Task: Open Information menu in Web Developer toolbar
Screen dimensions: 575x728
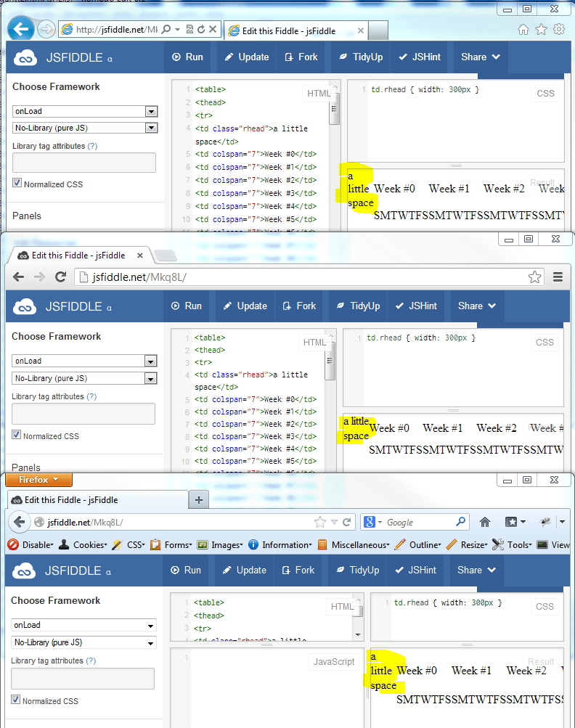Action: 280,544
